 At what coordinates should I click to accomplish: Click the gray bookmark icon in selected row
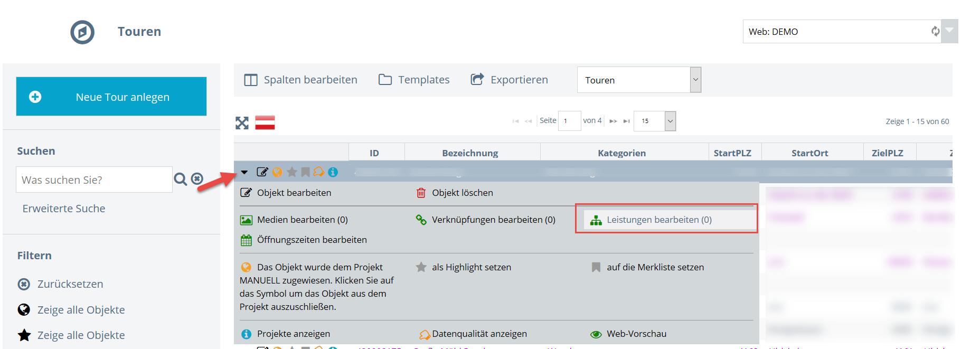[x=305, y=172]
